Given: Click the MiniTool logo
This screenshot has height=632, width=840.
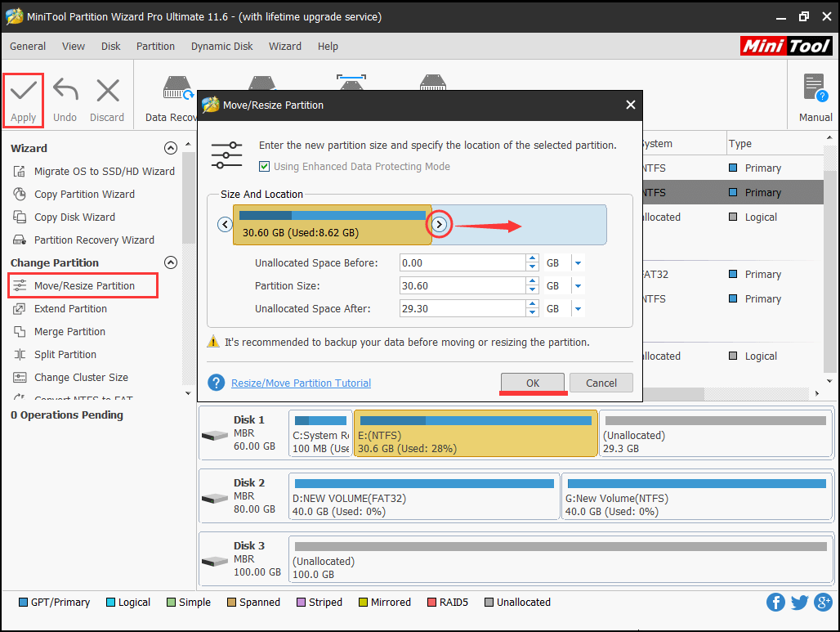Looking at the screenshot, I should tap(786, 46).
